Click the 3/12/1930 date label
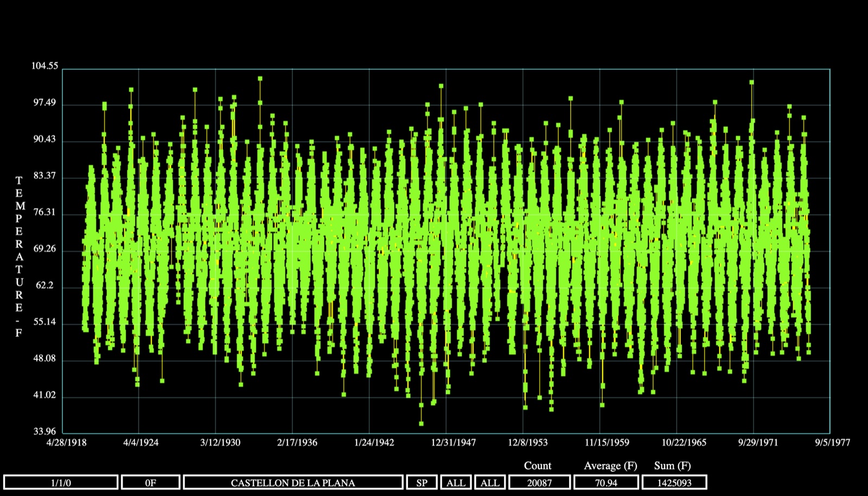Image resolution: width=868 pixels, height=496 pixels. (220, 442)
